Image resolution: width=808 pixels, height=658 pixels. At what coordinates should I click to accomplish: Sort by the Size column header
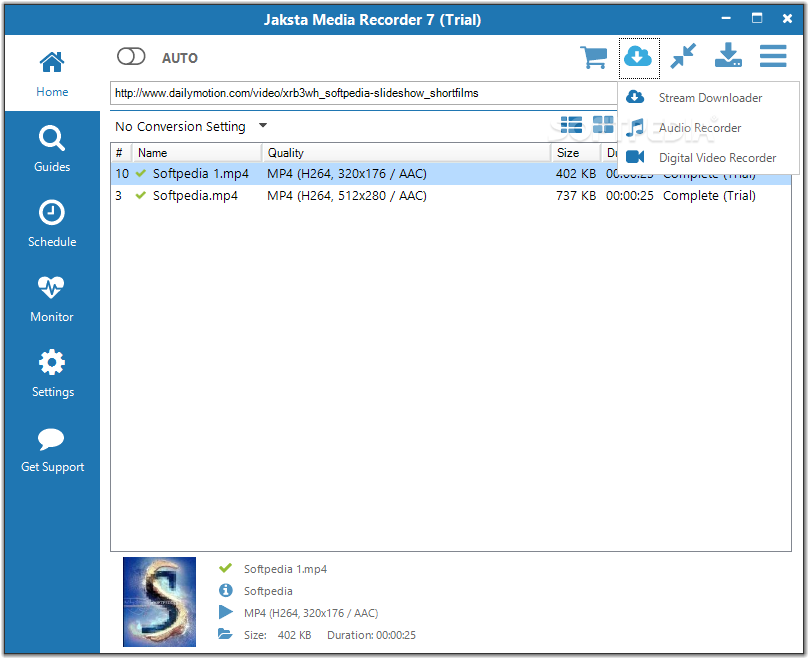[x=576, y=153]
